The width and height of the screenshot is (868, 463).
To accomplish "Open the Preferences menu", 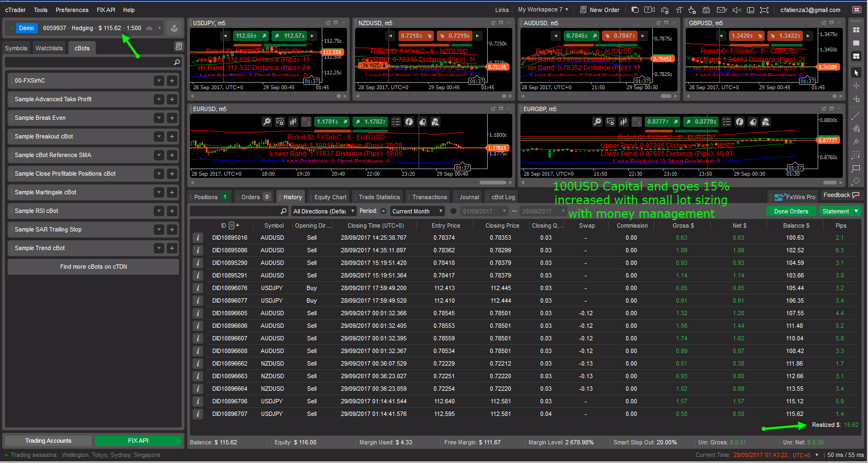I will click(x=72, y=10).
